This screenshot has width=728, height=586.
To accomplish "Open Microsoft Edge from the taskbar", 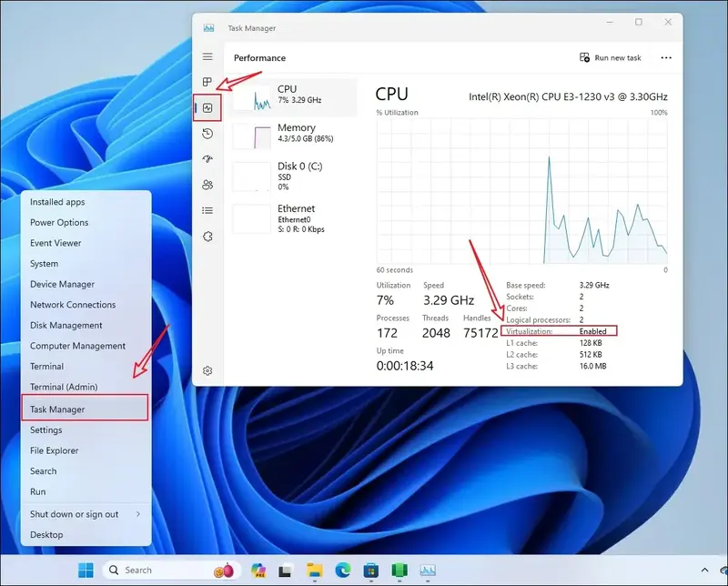I will coord(341,571).
